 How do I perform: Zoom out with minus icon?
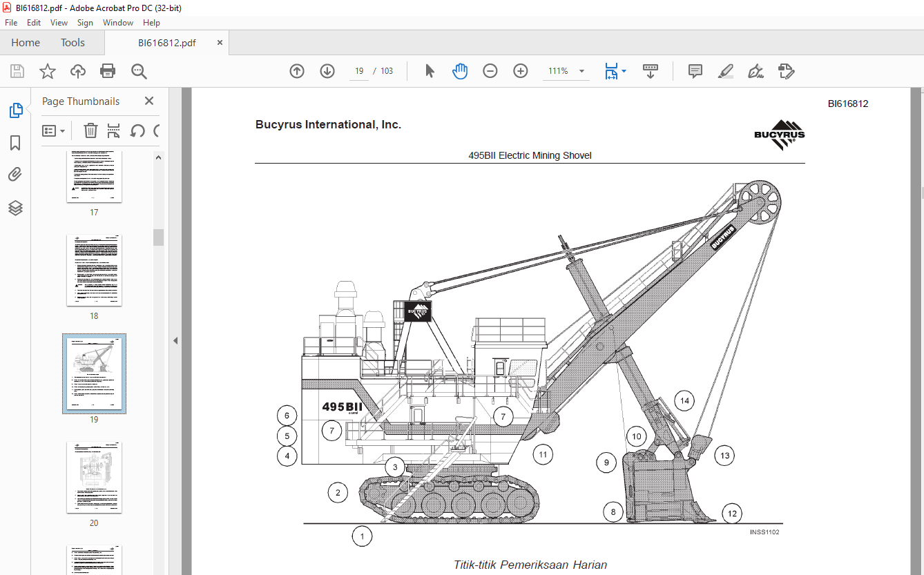click(x=490, y=71)
